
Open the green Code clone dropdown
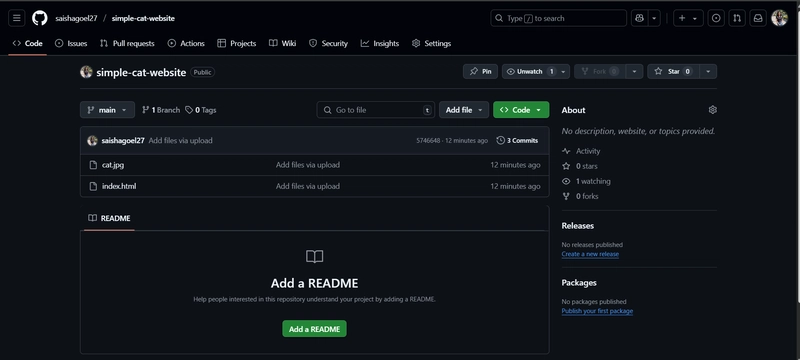click(521, 110)
